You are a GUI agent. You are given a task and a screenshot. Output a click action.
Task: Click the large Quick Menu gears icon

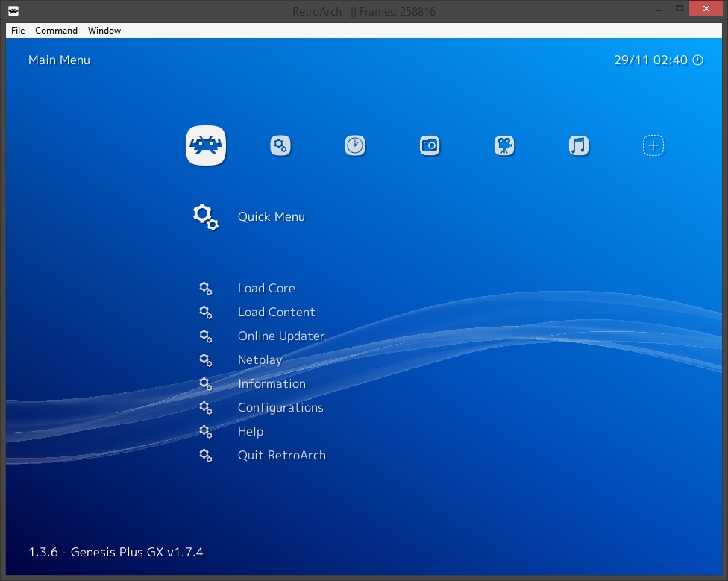206,217
